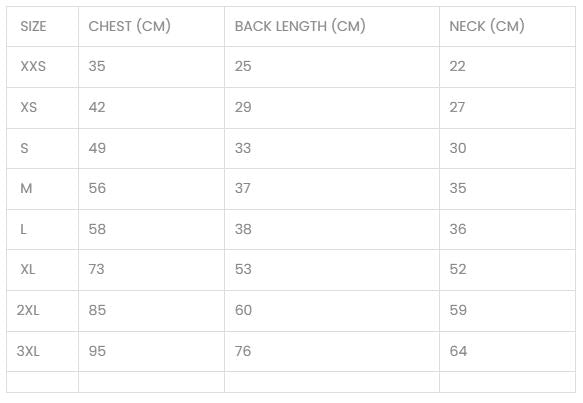The image size is (583, 403).
Task: Click chest value 35 for XXS
Action: (97, 66)
